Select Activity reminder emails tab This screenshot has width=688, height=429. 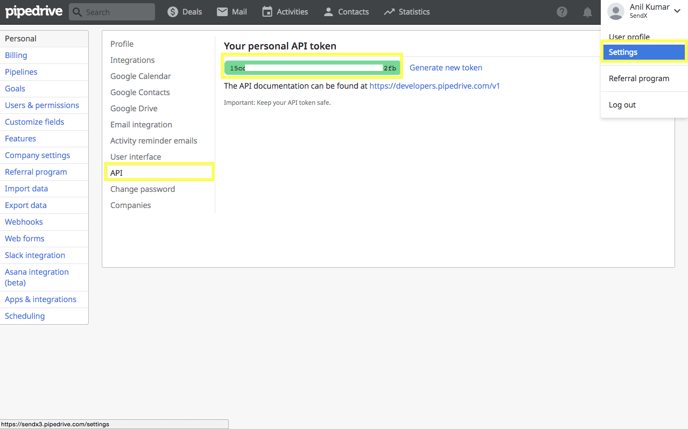[x=154, y=141]
